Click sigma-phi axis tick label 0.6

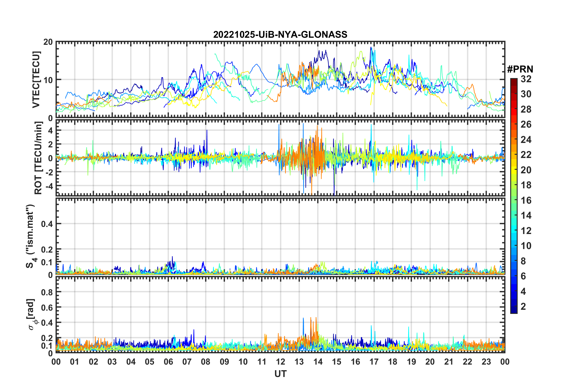[47, 307]
